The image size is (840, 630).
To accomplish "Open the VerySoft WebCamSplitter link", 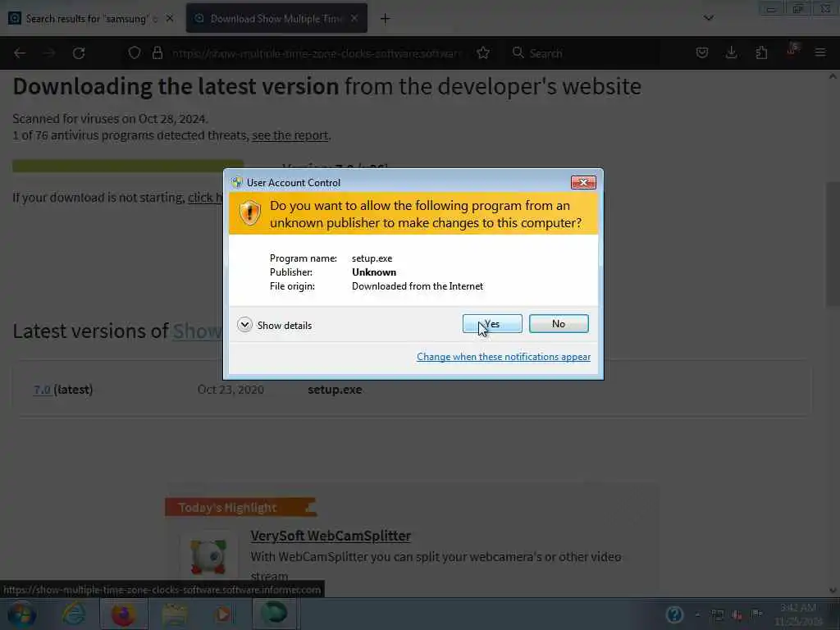I will (331, 536).
